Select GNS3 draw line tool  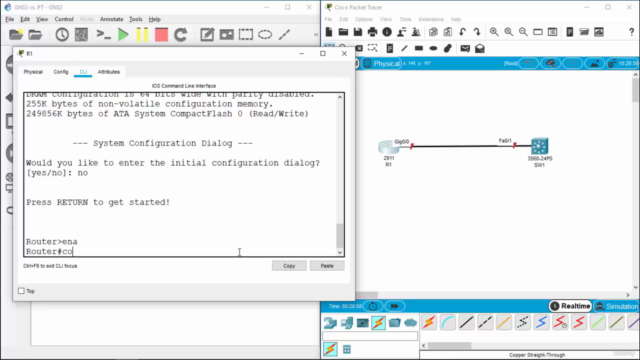pos(284,35)
